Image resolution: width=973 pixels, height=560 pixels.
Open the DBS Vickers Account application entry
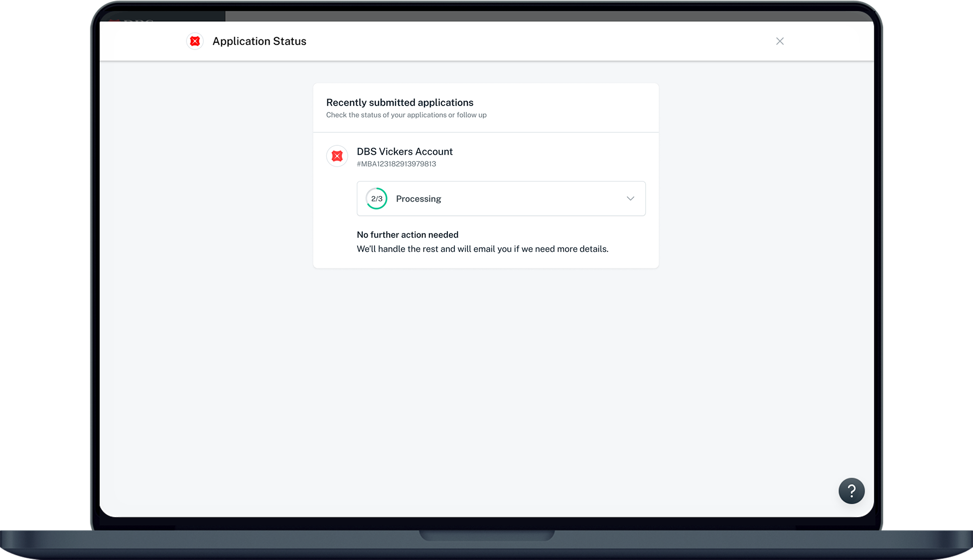coord(405,151)
